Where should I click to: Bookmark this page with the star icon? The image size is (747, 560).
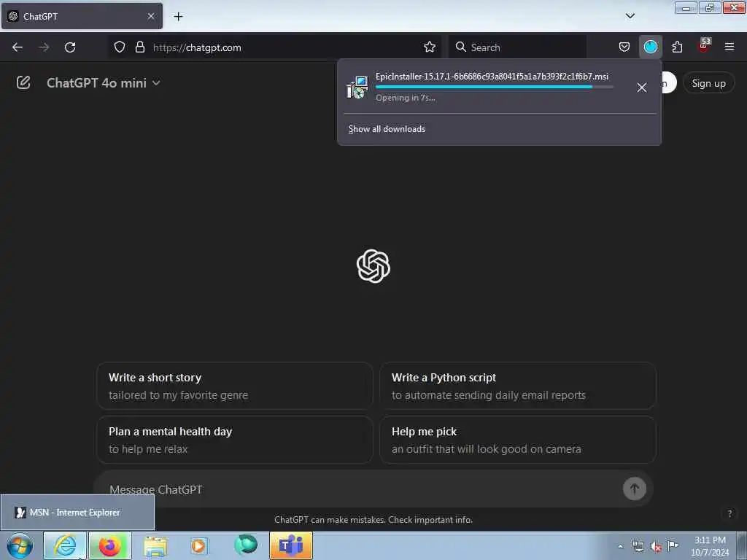(x=429, y=47)
